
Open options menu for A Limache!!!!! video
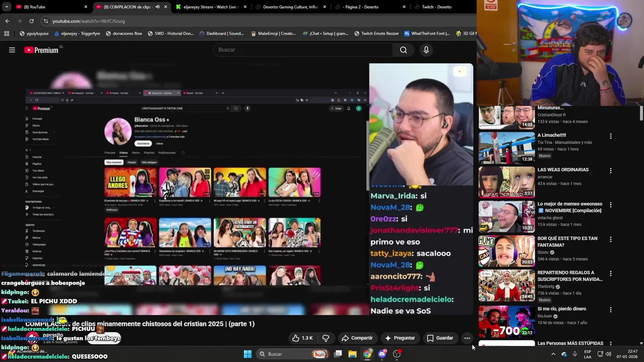[610, 136]
